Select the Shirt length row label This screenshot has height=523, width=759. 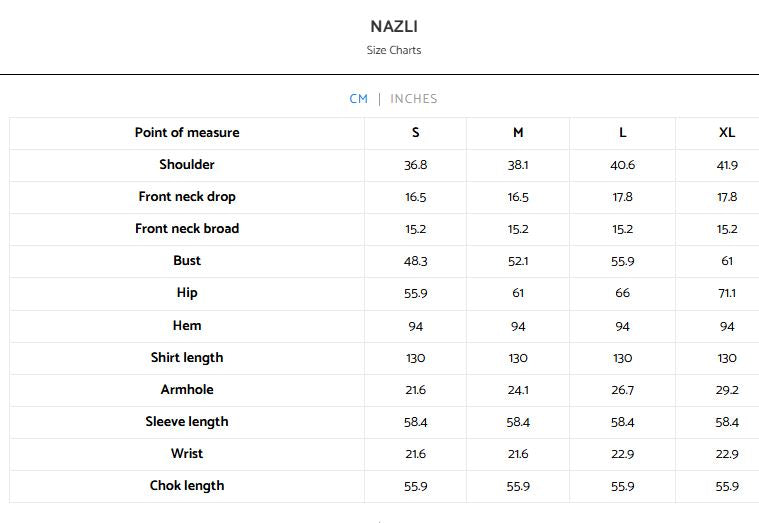coord(187,357)
